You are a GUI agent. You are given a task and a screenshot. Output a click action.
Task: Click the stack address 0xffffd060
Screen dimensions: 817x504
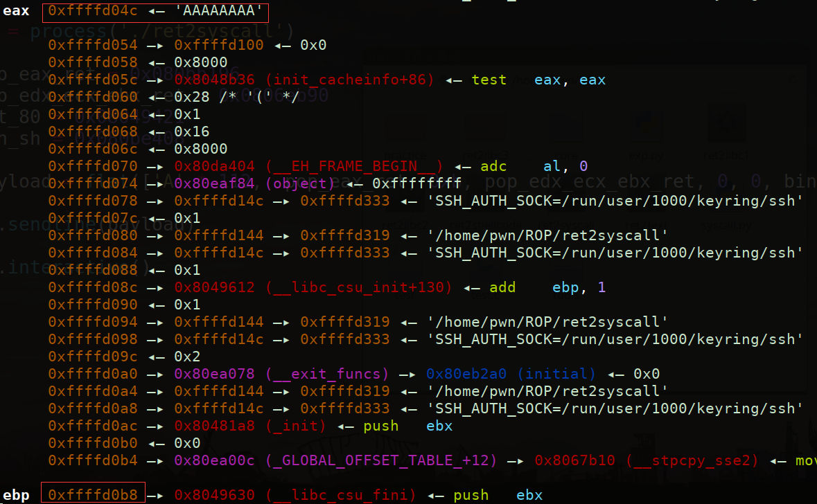click(x=93, y=97)
